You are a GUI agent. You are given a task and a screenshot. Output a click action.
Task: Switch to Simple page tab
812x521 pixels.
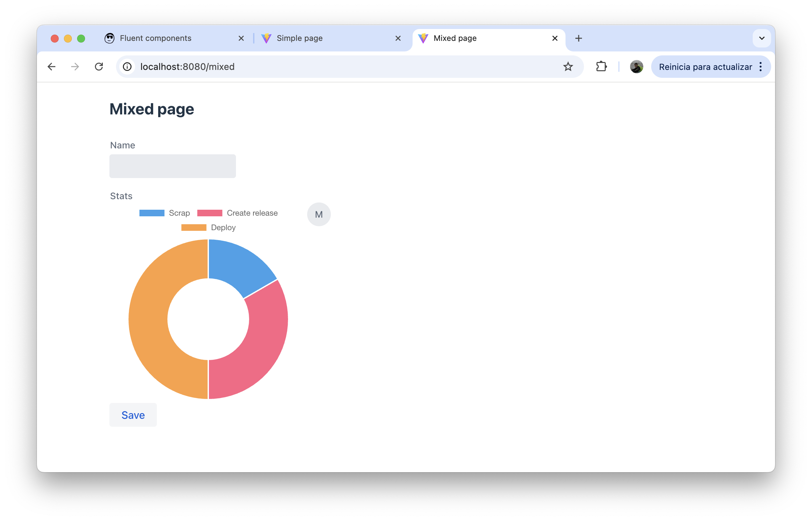[300, 38]
